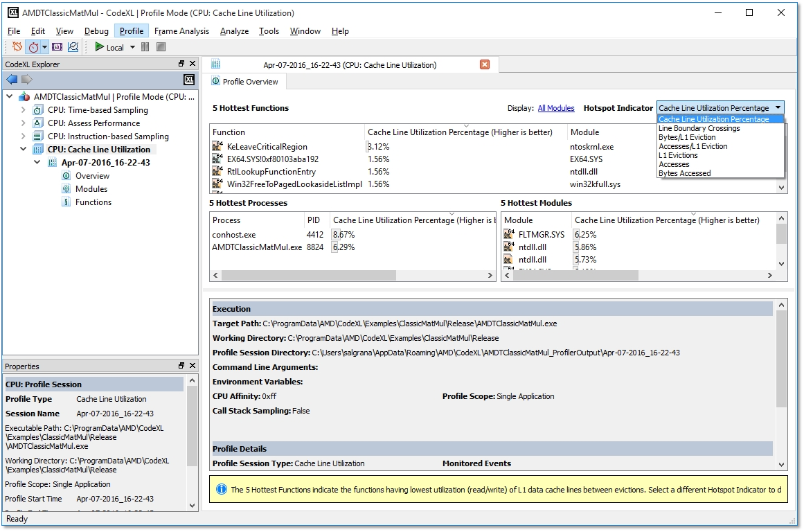Screen dimensions: 804x532
Task: Click the Properties panel vertical scrollbar
Action: 192,425
